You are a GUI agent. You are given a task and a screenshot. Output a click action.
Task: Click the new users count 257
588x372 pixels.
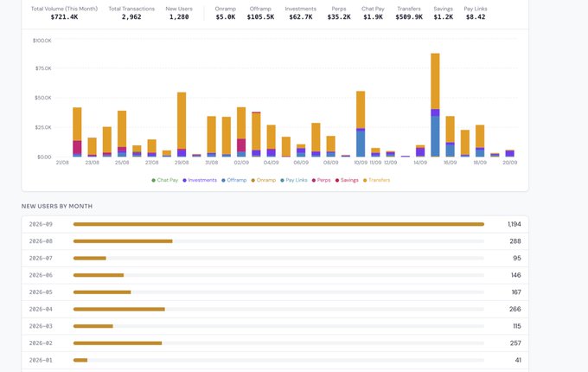[515, 343]
